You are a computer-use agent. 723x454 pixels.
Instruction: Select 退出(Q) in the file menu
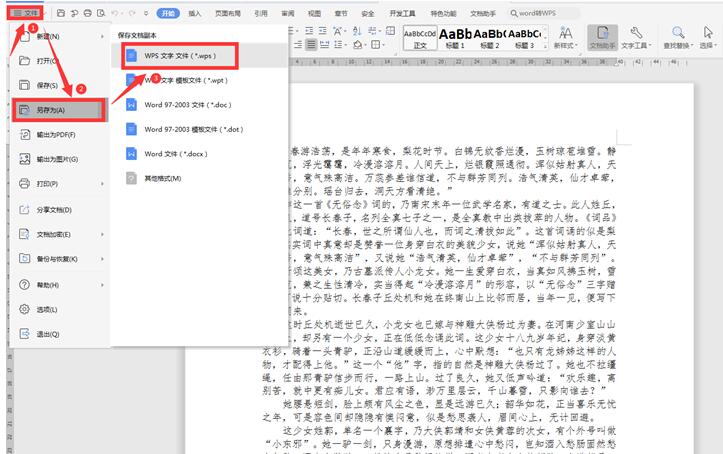pos(60,334)
